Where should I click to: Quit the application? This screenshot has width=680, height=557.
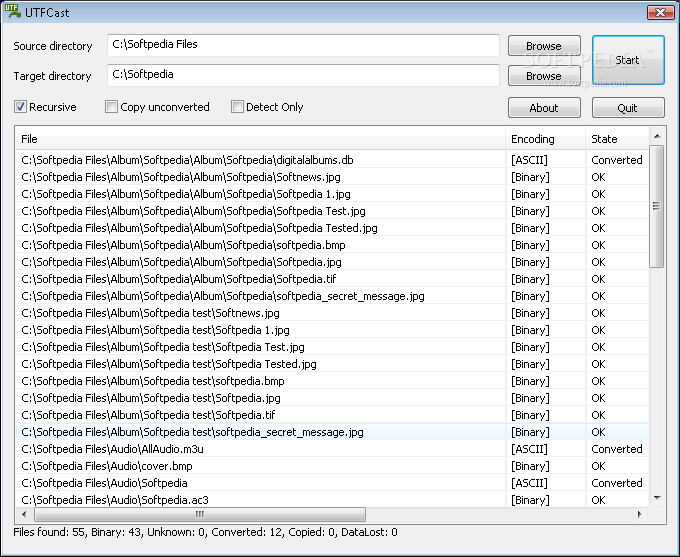click(x=628, y=108)
